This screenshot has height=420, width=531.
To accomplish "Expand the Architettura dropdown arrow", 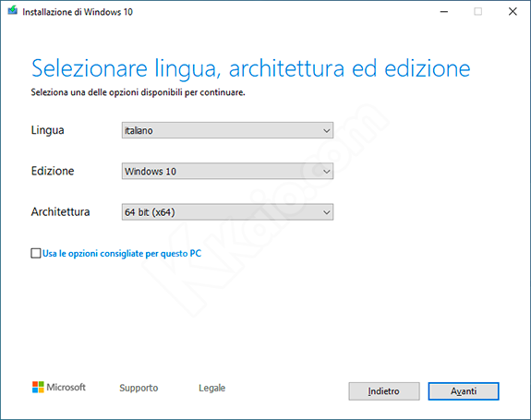I will coord(327,212).
